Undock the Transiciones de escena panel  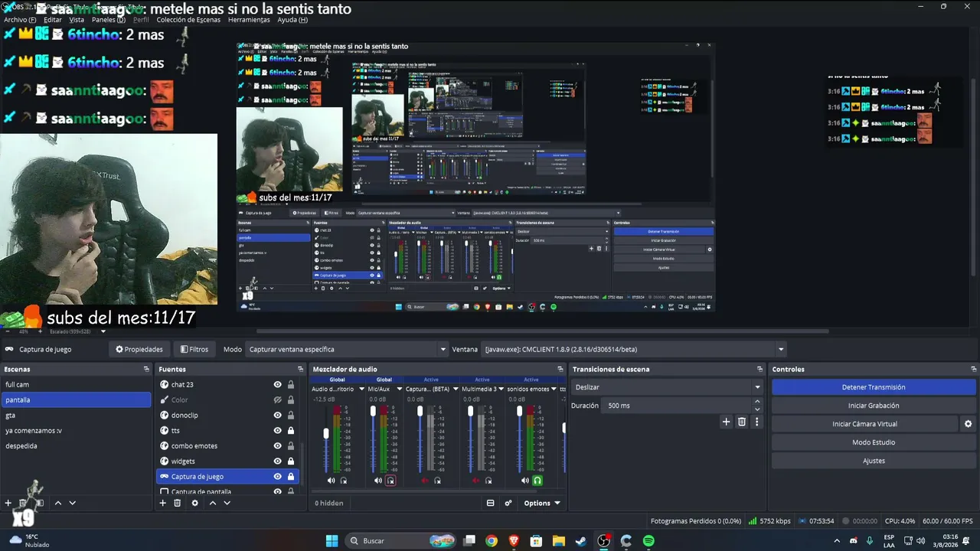pos(759,369)
